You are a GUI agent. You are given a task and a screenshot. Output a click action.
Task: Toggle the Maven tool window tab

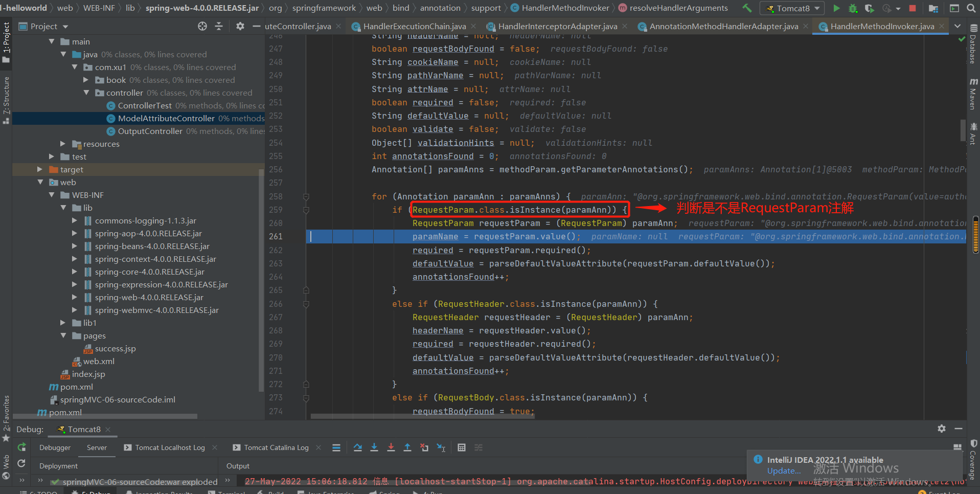click(973, 94)
